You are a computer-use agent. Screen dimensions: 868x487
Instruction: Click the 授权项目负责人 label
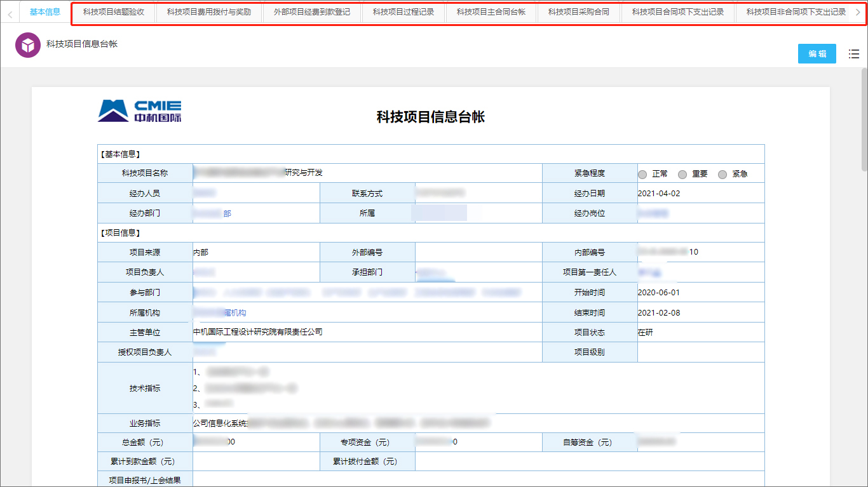click(x=145, y=352)
